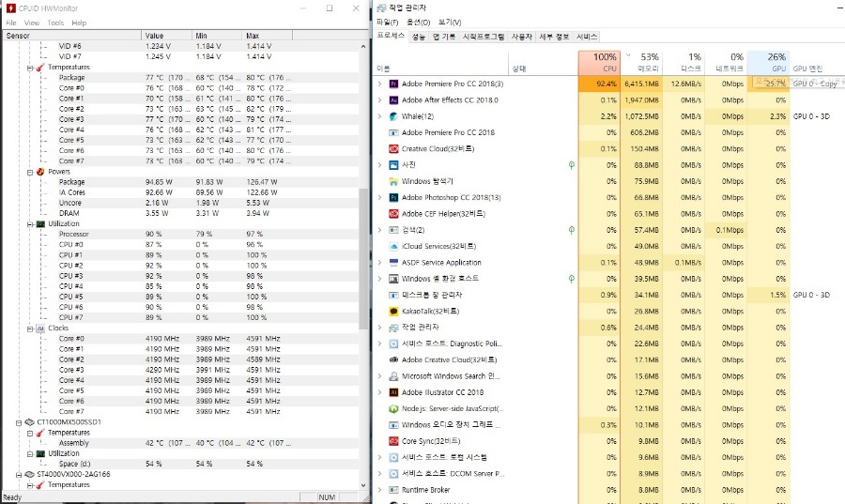Sort processes by the 네트워크 column header
Screen dimensions: 845x504
[x=726, y=63]
